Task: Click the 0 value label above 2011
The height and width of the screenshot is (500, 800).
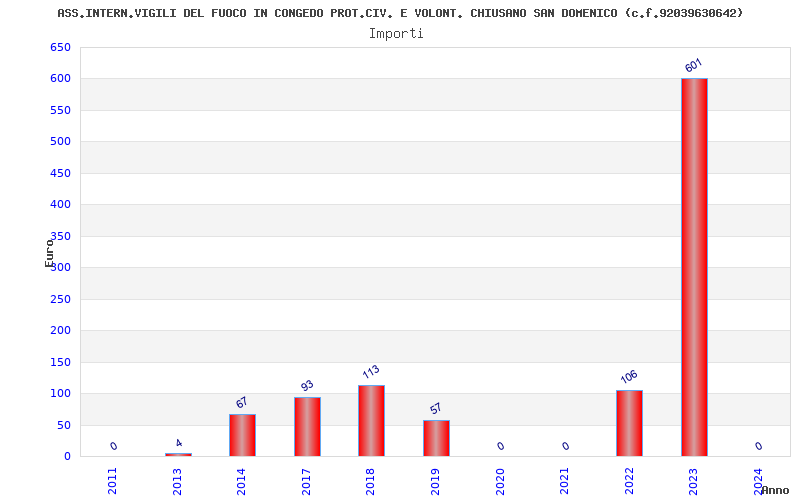Action: click(114, 446)
